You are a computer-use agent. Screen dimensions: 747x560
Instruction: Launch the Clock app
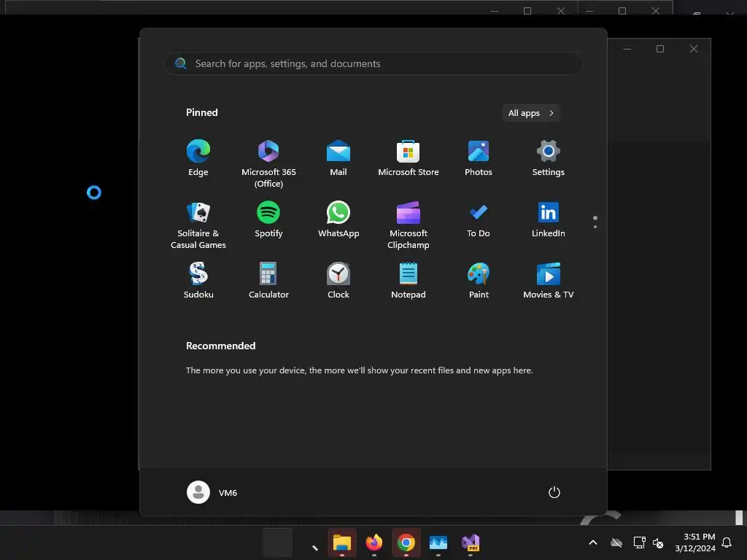(x=338, y=281)
